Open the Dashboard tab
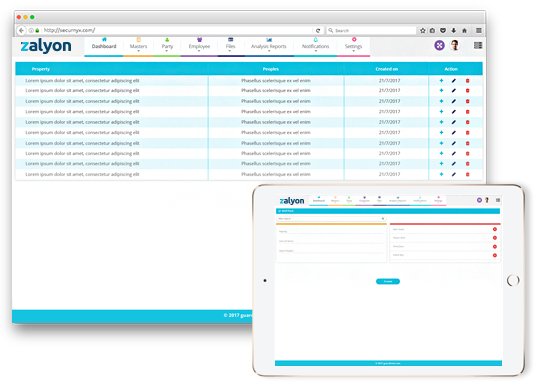 104,46
